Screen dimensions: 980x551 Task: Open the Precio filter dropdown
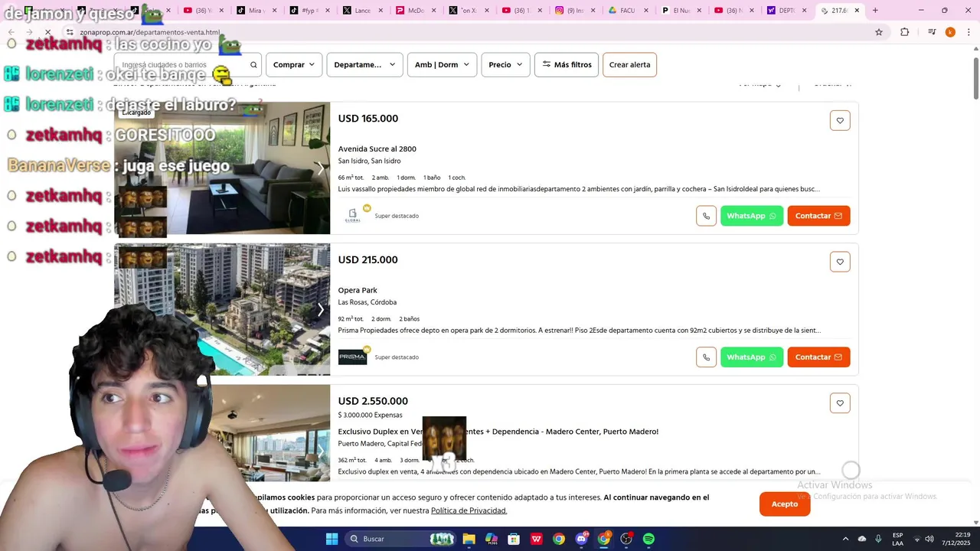pos(505,65)
